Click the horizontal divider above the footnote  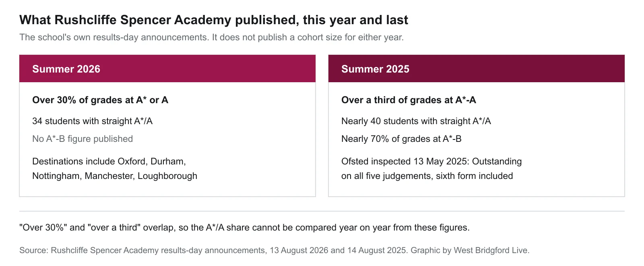click(322, 211)
